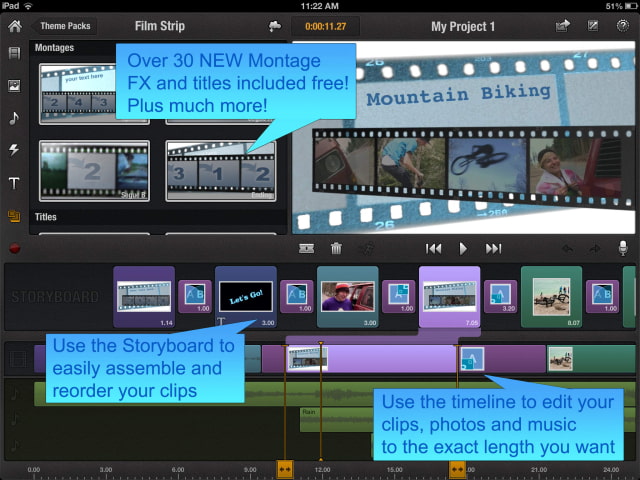The height and width of the screenshot is (480, 640).
Task: Click the Titles section header
Action: click(x=45, y=217)
